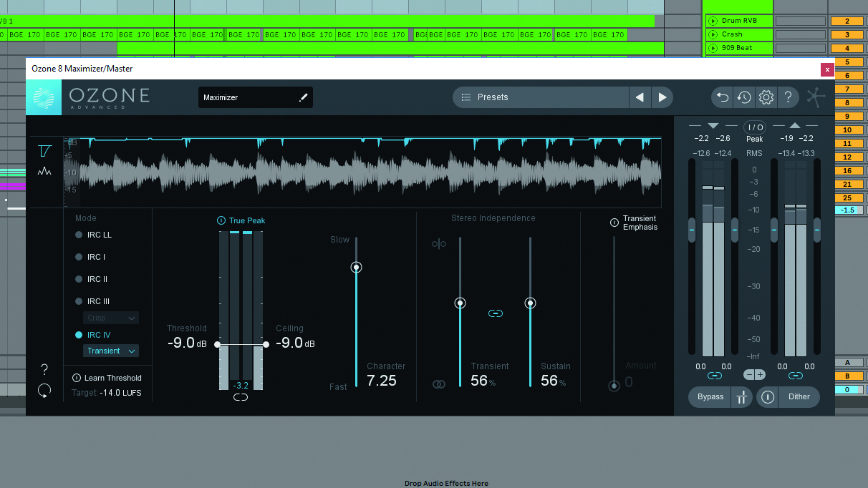Click track number 4 in Ableton window

[x=847, y=48]
